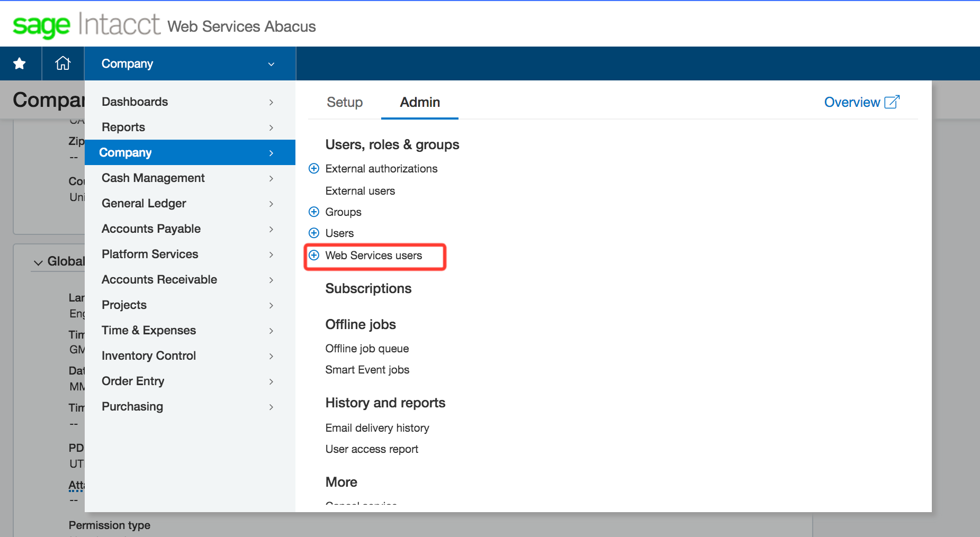Open the External users page

[x=360, y=190]
